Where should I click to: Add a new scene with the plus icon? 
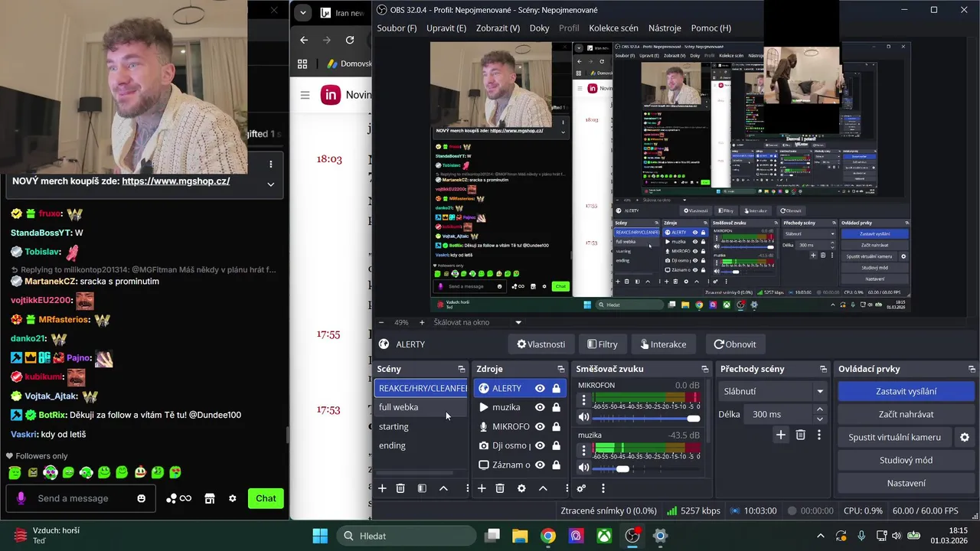tap(382, 488)
